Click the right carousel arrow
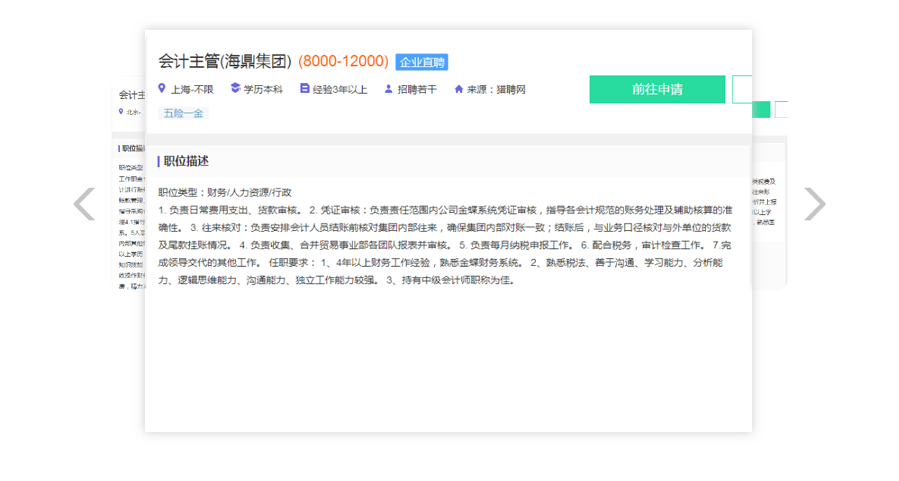This screenshot has height=481, width=899. [x=815, y=204]
